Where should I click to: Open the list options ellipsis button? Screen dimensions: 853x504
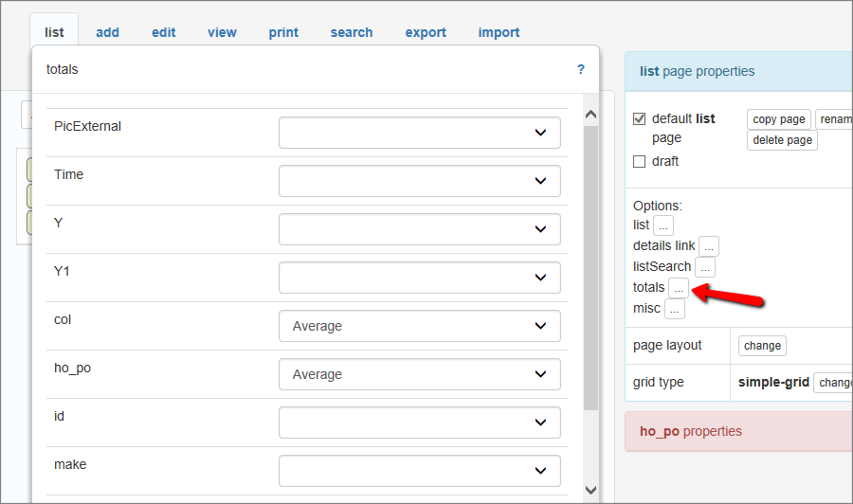pyautogui.click(x=662, y=225)
